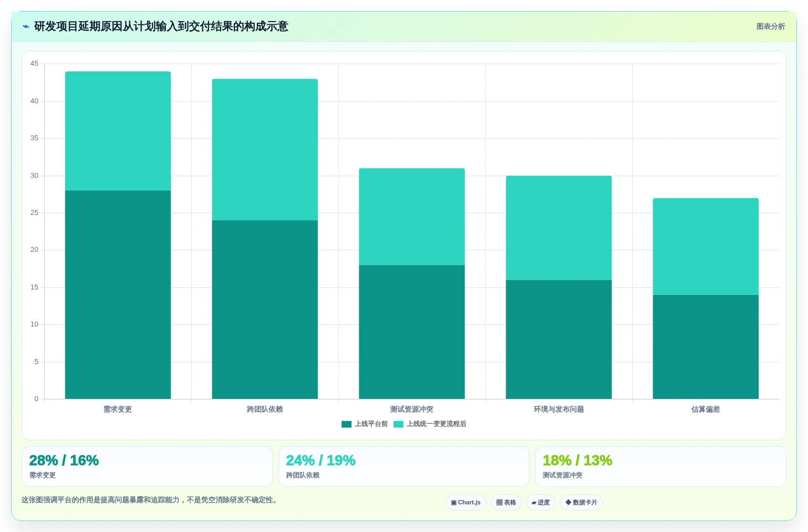The width and height of the screenshot is (808, 532).
Task: Click the dark lower segment of 跨团队依赖 bar
Action: click(265, 309)
